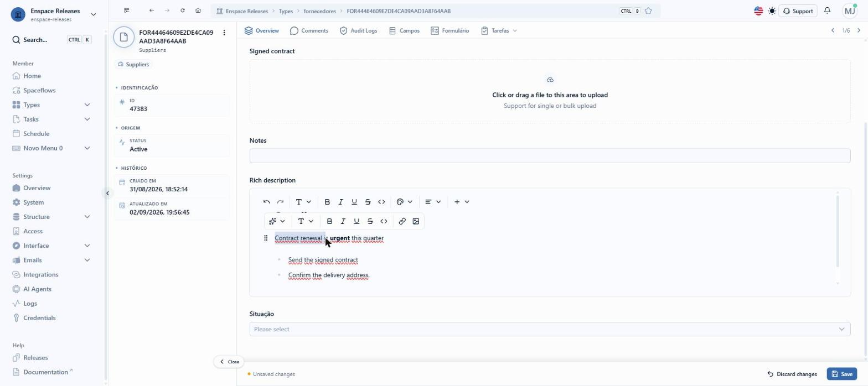Click the rich description editor scrollbar
The height and width of the screenshot is (386, 868).
[x=838, y=231]
